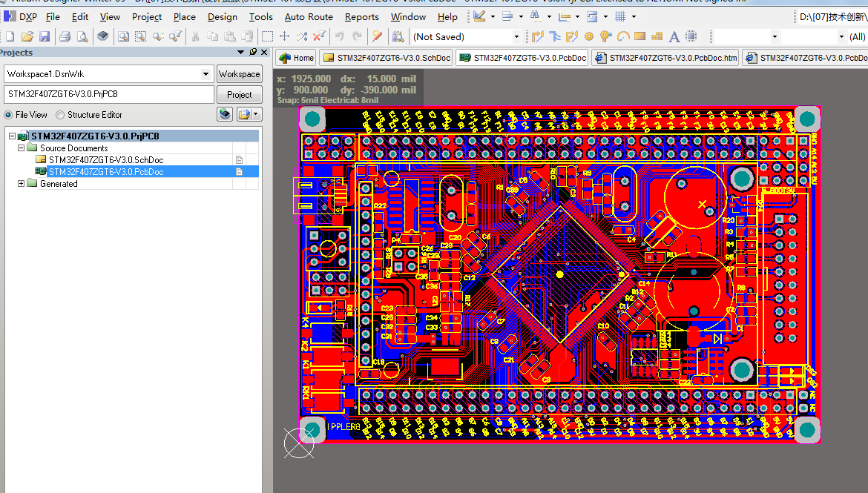868x493 pixels.
Task: Switch to the STM32F407ZGT6-V3.0.PcbDoc.htm tab
Action: pos(666,58)
